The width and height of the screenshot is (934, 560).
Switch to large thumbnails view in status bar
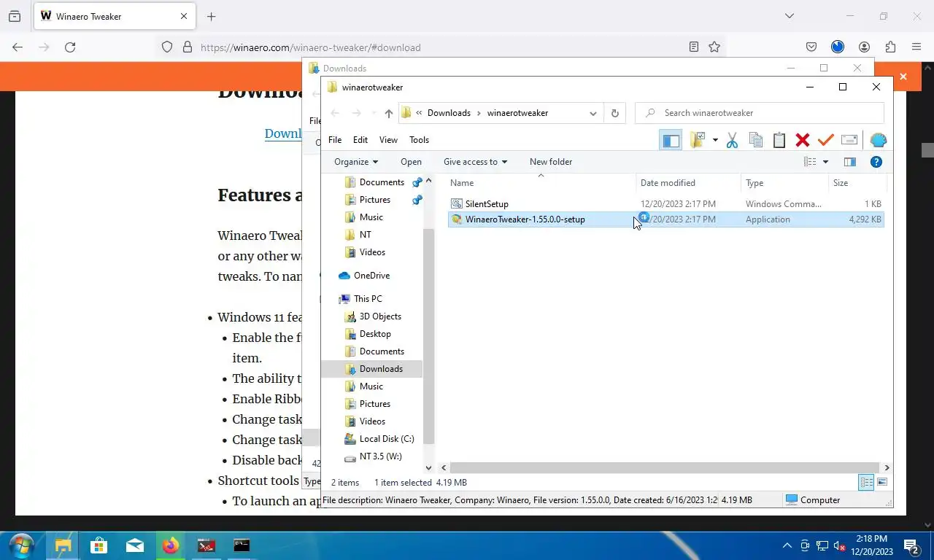[x=882, y=482]
